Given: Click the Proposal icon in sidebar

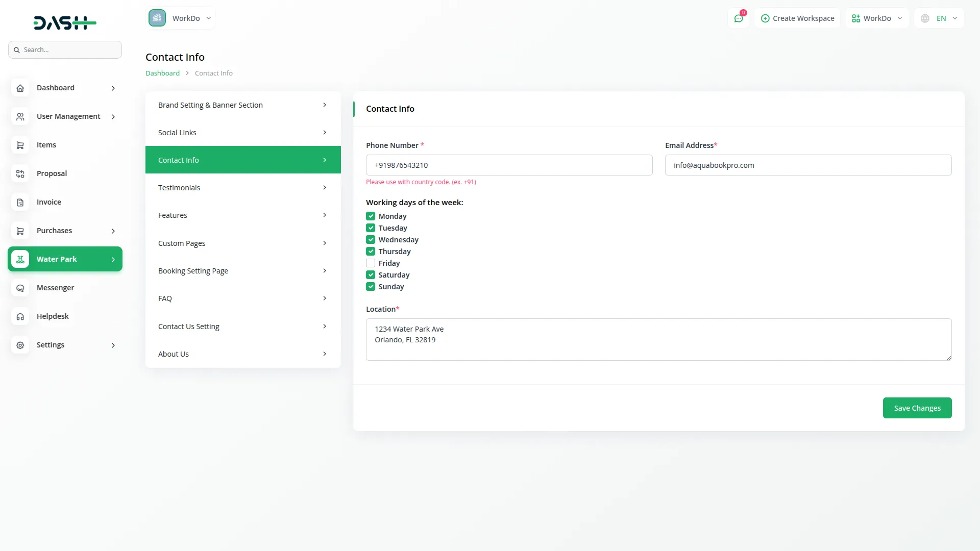Looking at the screenshot, I should (20, 174).
